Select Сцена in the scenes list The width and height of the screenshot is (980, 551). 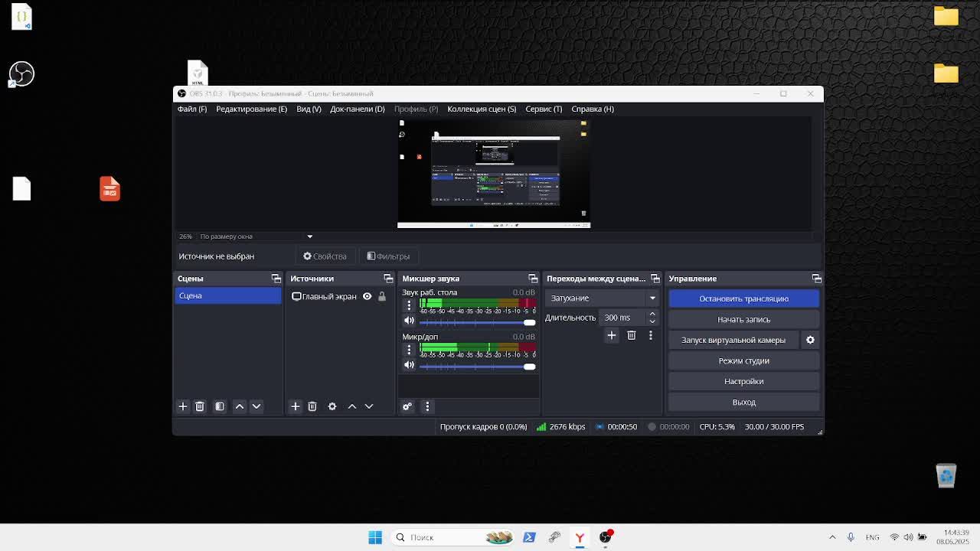click(x=228, y=295)
